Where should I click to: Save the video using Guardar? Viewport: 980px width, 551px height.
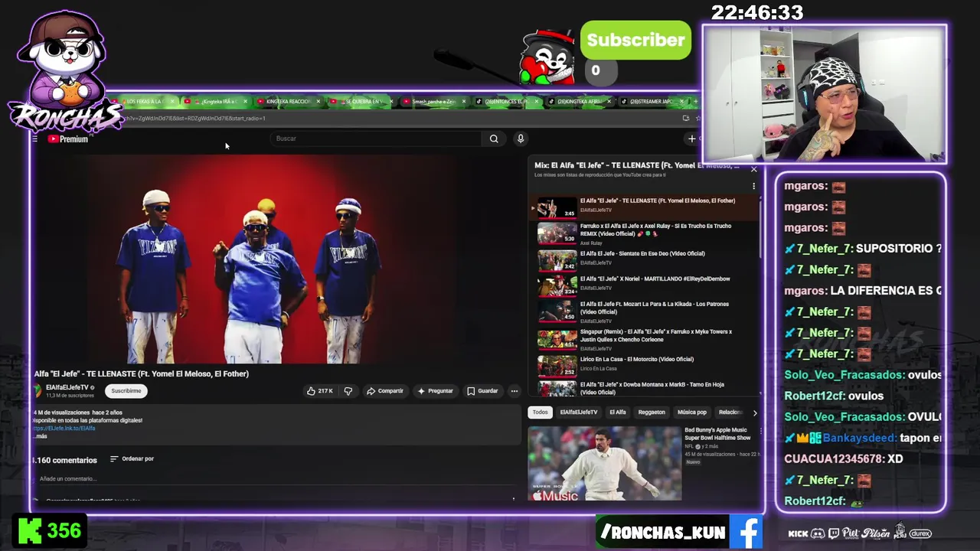coord(482,391)
